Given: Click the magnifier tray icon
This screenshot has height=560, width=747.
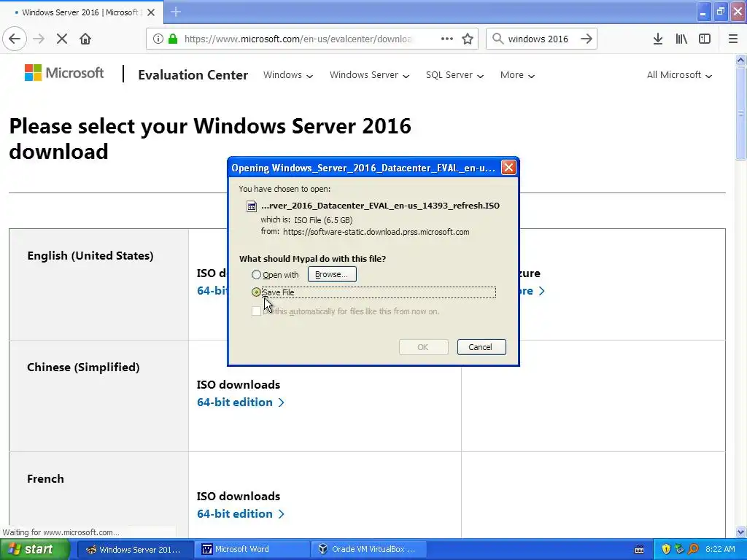Looking at the screenshot, I should click(x=694, y=550).
